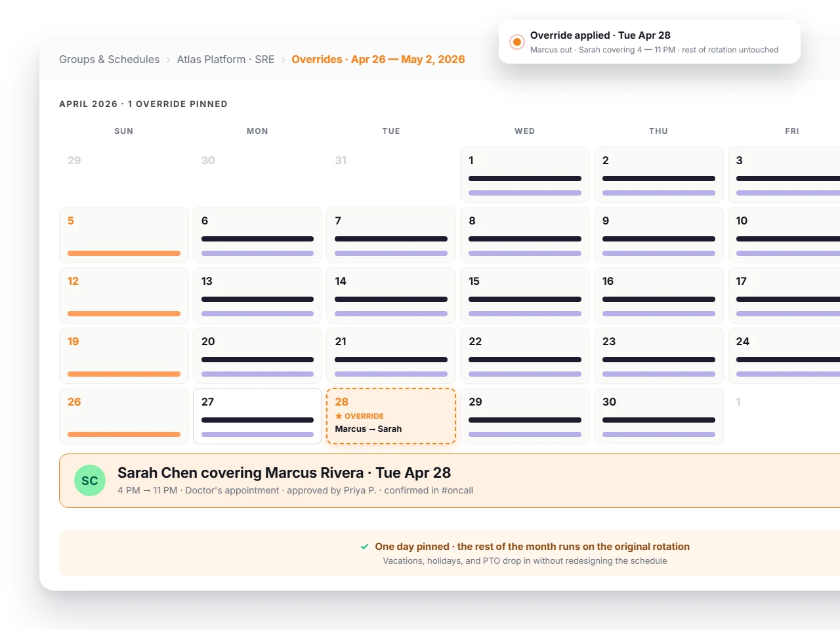The height and width of the screenshot is (630, 840).
Task: Click the FRI column header
Action: tap(792, 131)
